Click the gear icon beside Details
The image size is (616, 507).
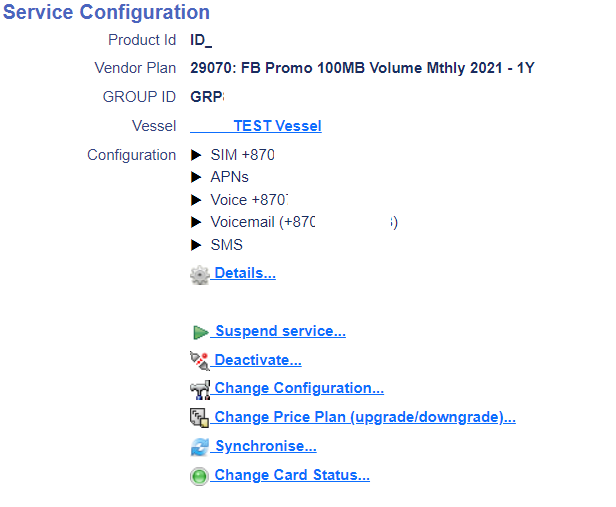coord(200,274)
